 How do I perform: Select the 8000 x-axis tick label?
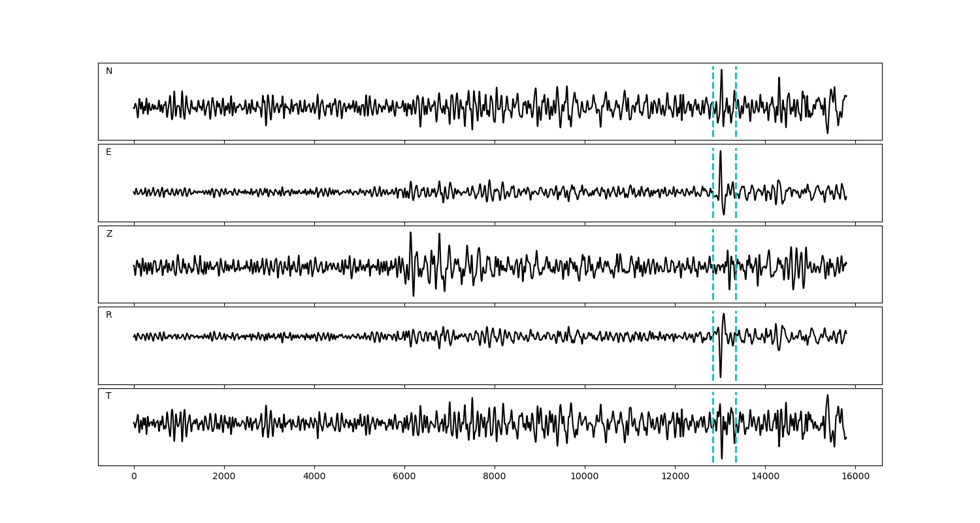point(495,477)
